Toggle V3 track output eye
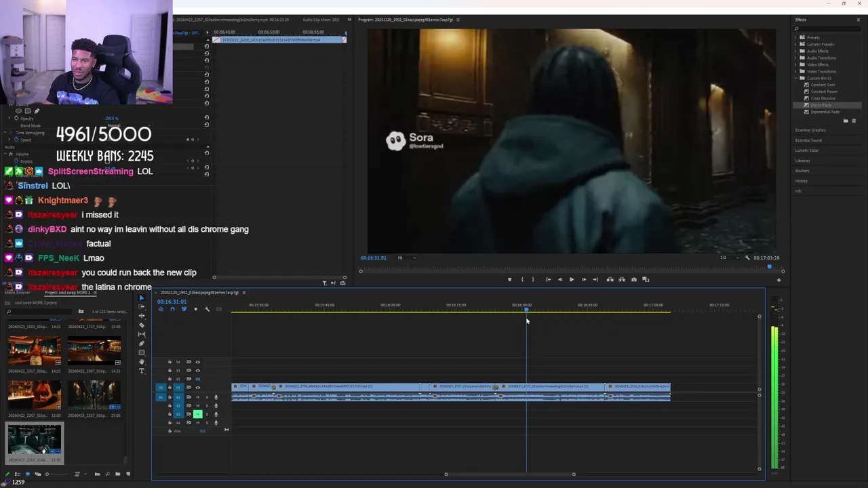 pyautogui.click(x=198, y=371)
